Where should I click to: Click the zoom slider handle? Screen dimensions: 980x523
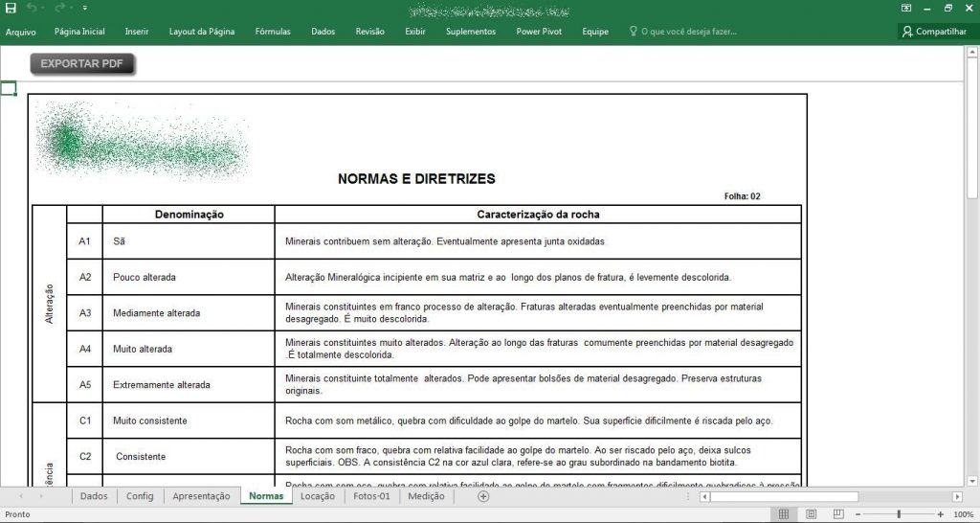point(899,514)
